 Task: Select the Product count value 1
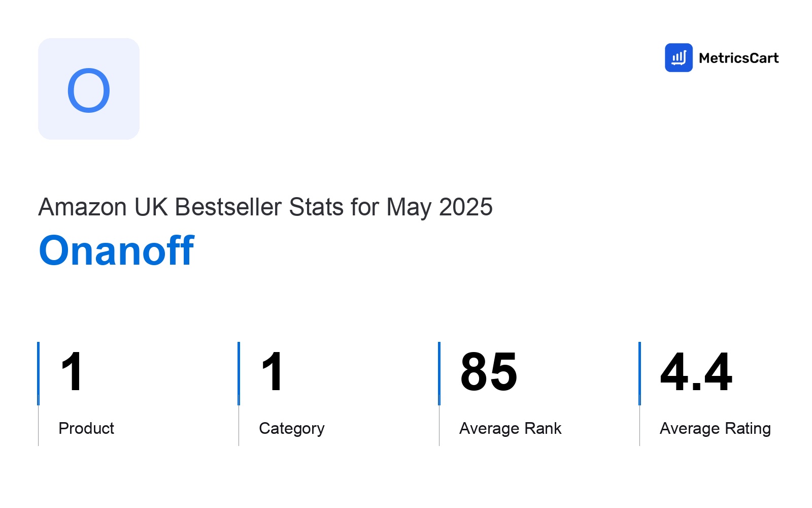coord(72,372)
